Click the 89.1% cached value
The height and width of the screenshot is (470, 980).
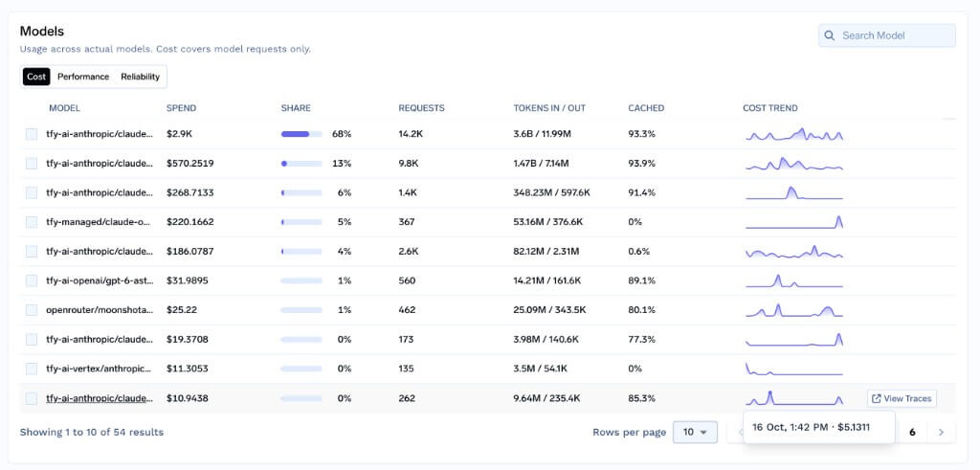pos(642,280)
